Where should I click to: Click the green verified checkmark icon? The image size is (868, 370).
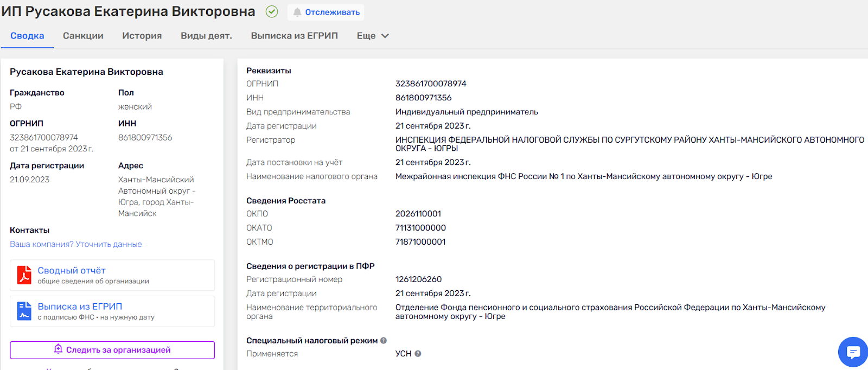click(x=272, y=11)
